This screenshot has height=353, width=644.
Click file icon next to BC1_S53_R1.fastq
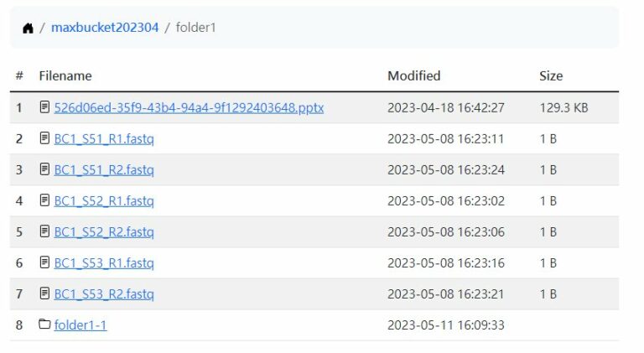click(x=45, y=262)
